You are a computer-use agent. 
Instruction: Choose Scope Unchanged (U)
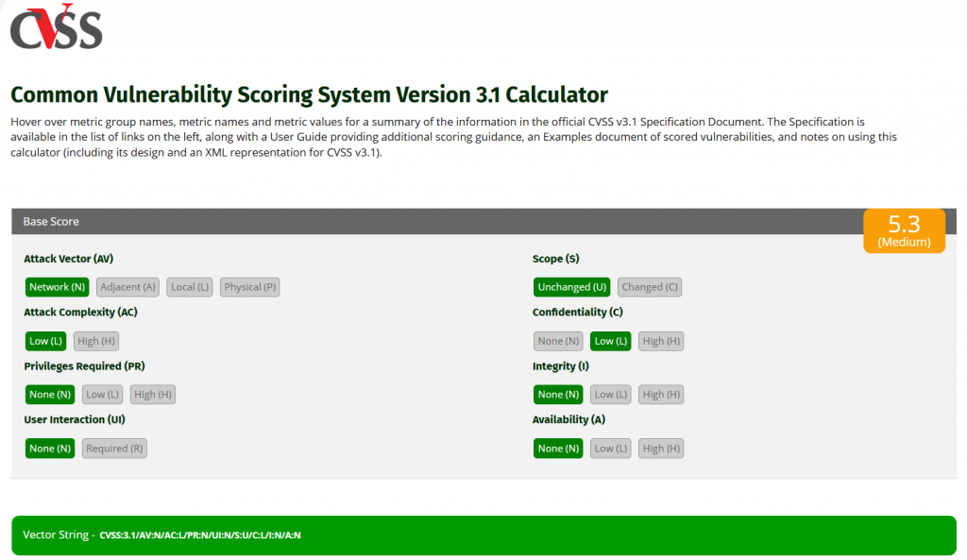(571, 287)
